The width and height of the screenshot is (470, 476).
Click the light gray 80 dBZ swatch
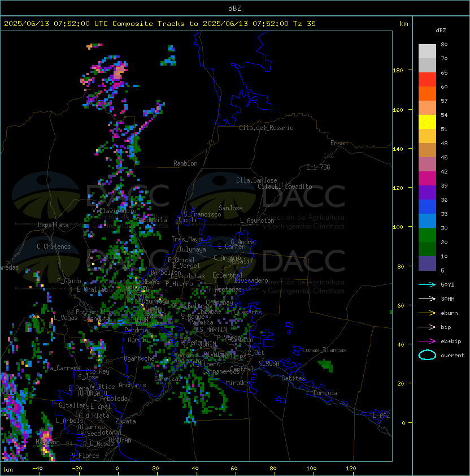pos(427,51)
